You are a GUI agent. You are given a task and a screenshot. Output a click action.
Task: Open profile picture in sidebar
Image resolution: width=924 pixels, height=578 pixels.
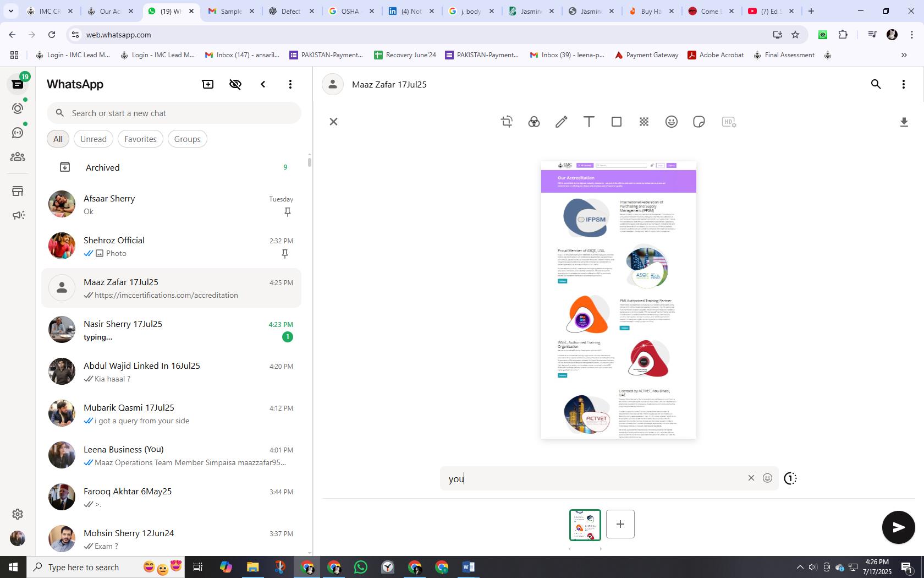click(x=18, y=538)
